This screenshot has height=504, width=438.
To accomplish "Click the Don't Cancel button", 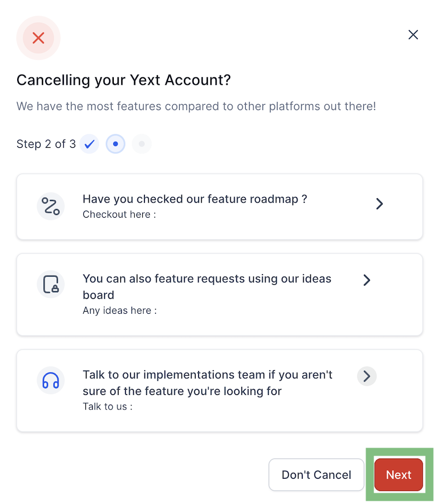I will (316, 475).
